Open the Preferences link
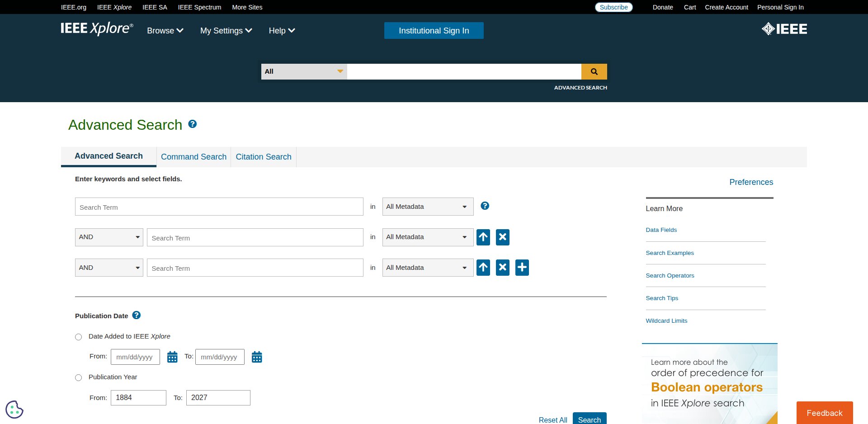 pyautogui.click(x=751, y=182)
